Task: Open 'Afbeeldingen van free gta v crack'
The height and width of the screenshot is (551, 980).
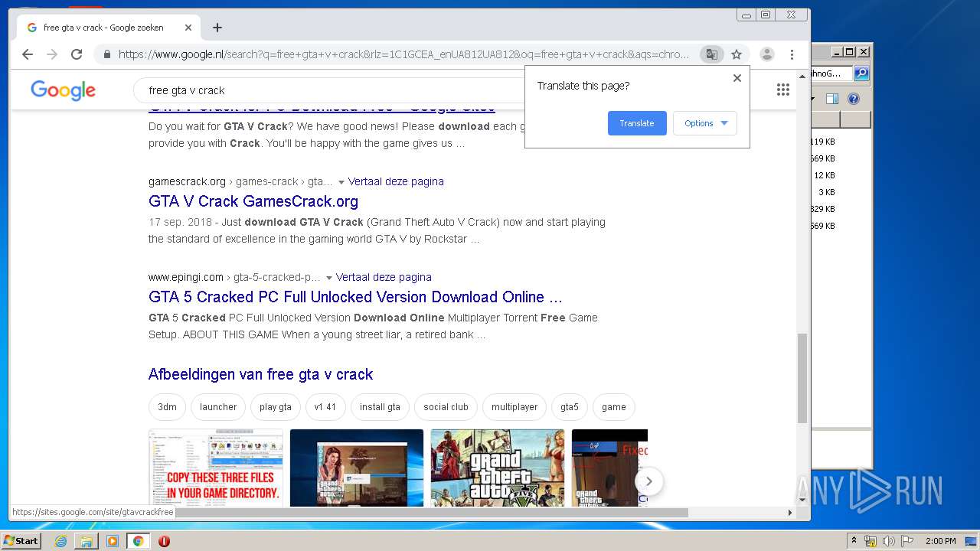Action: (x=260, y=374)
